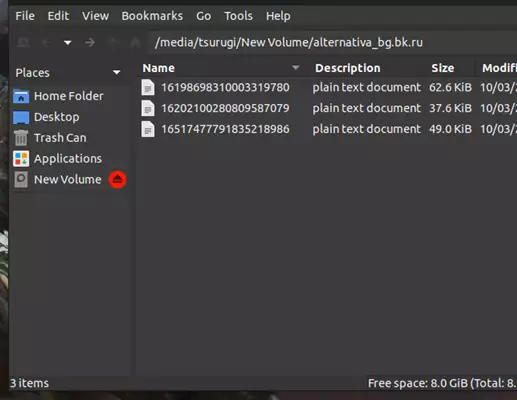The image size is (517, 400).
Task: Eject the New Volume drive
Action: coord(117,180)
